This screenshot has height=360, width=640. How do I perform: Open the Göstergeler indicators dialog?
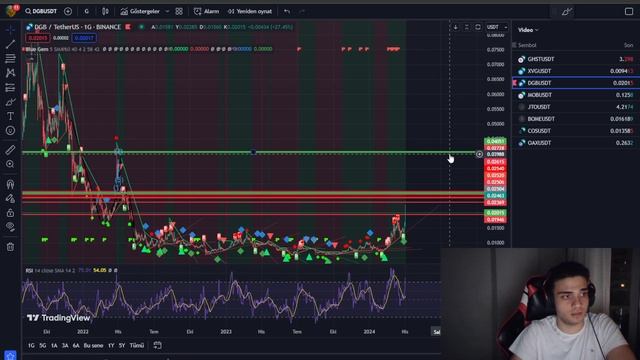click(x=140, y=11)
